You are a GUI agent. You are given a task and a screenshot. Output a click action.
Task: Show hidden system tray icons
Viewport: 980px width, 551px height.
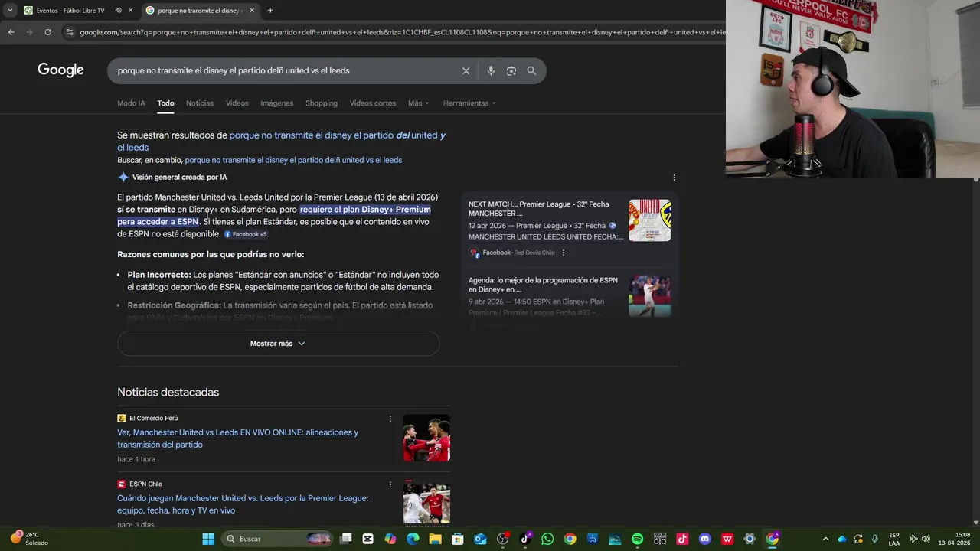click(x=825, y=539)
